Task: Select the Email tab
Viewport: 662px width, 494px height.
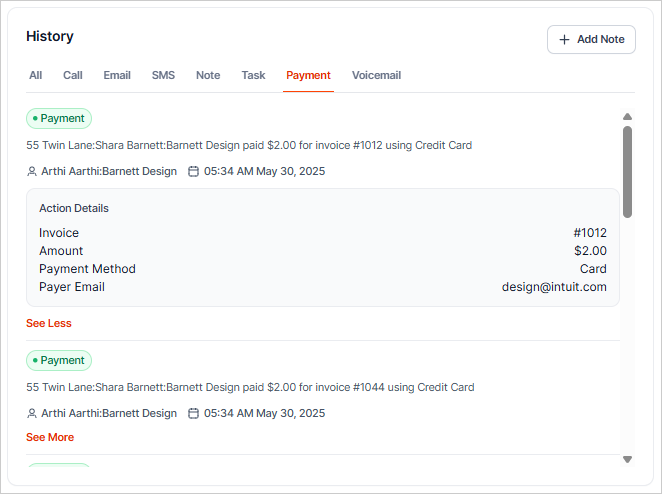Action: coord(117,75)
